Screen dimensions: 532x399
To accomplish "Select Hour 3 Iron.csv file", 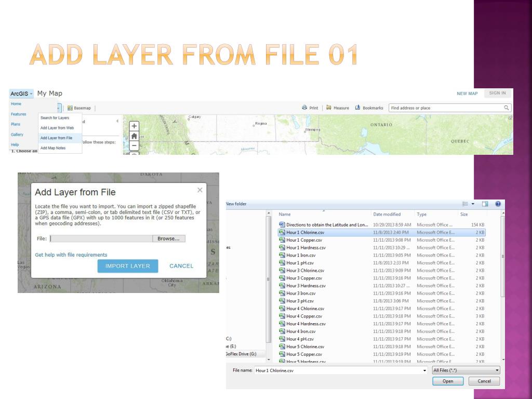I will pyautogui.click(x=382, y=293).
